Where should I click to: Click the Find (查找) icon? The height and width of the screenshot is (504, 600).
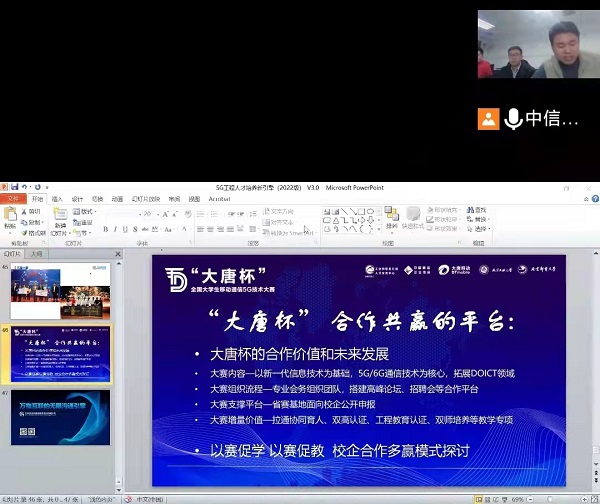click(474, 211)
